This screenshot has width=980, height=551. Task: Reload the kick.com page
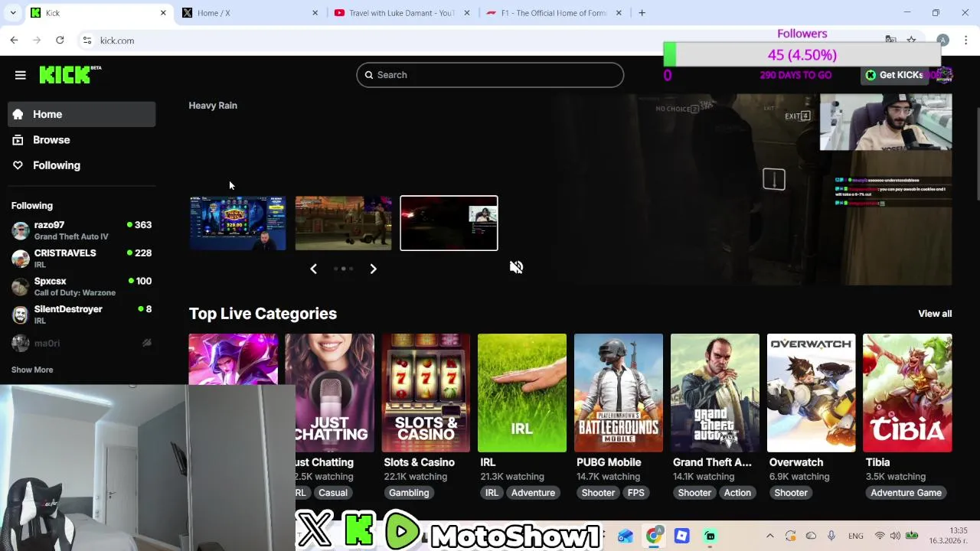tap(60, 40)
